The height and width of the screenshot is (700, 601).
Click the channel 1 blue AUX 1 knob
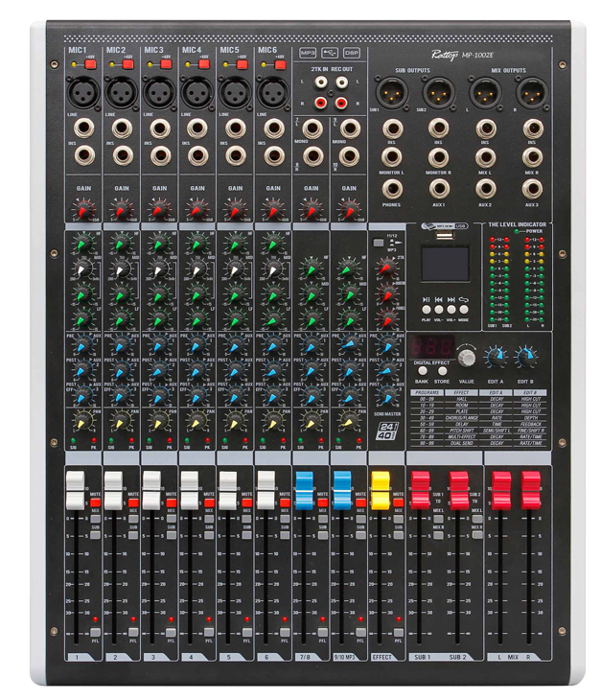[83, 345]
